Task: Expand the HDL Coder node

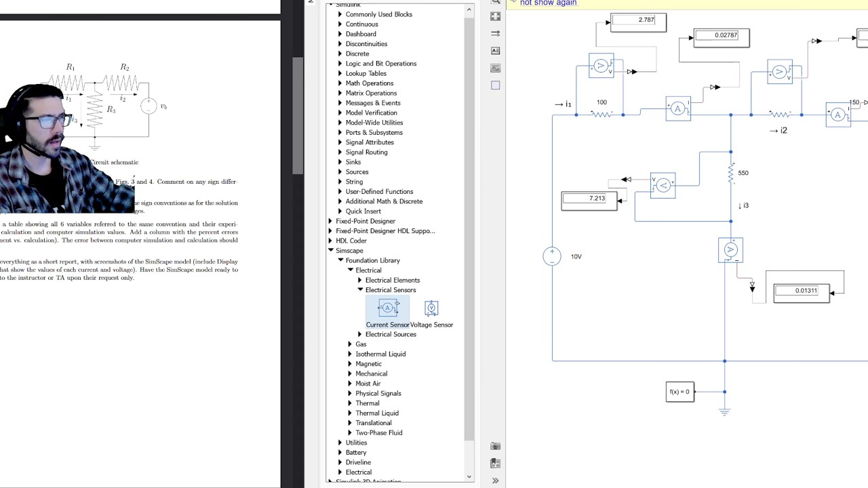Action: click(x=331, y=241)
